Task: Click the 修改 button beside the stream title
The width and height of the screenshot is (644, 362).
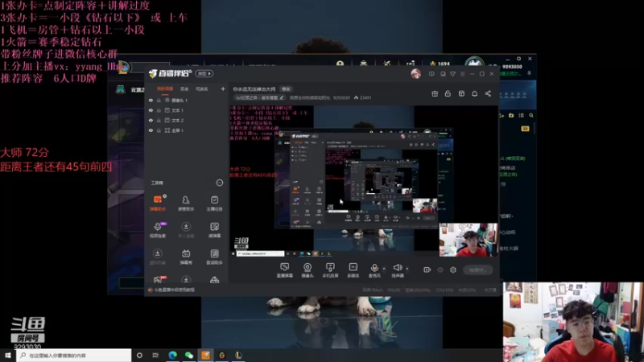Action: pyautogui.click(x=286, y=89)
